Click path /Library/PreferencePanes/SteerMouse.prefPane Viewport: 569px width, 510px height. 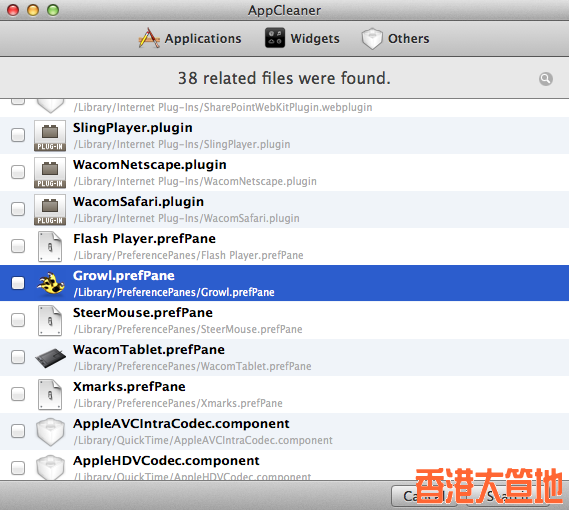188,330
